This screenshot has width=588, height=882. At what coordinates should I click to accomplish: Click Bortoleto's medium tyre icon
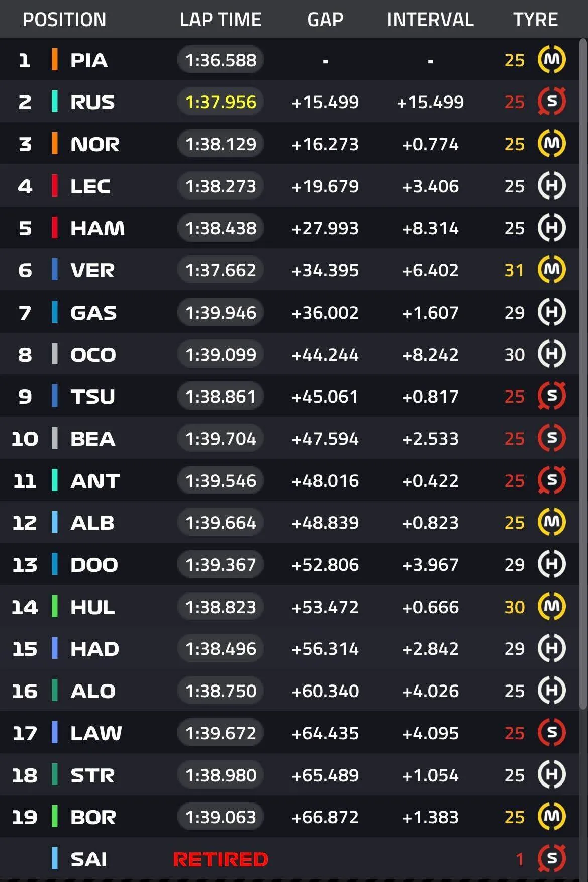552,817
